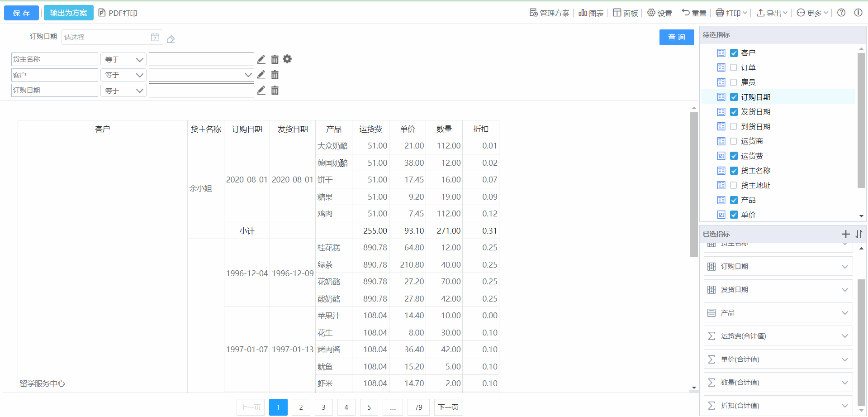Open 管理方案 in the top toolbar

(550, 13)
